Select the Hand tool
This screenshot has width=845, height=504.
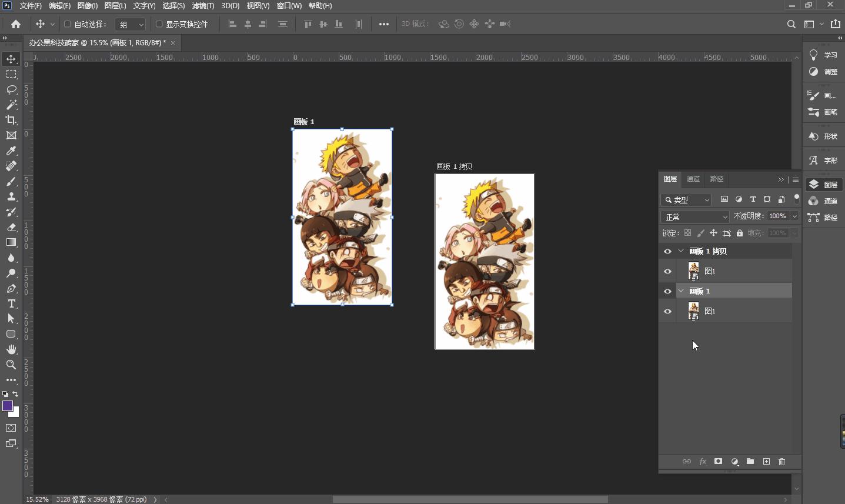pyautogui.click(x=11, y=349)
